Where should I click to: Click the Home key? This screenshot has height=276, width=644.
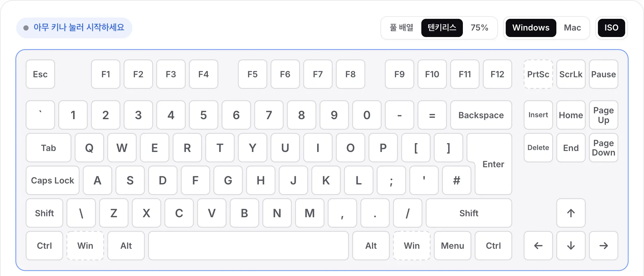coord(571,115)
